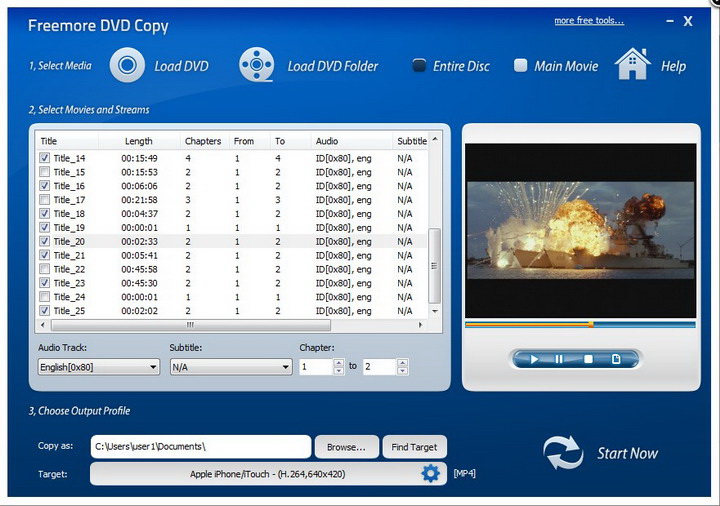Open target profile settings gear icon
This screenshot has width=720, height=506.
[x=431, y=473]
